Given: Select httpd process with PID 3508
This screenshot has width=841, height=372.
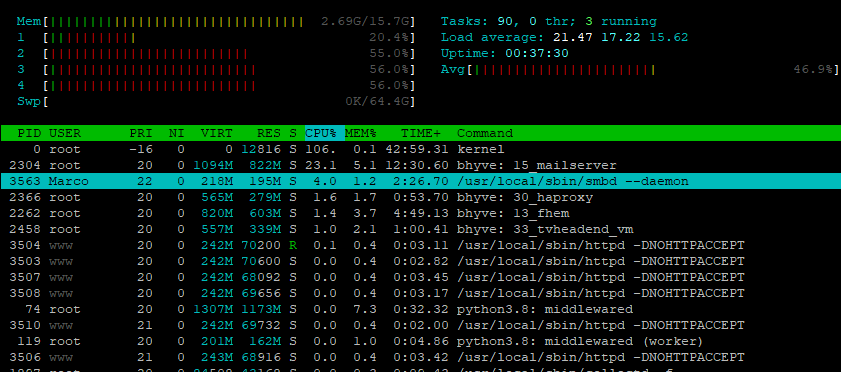Looking at the screenshot, I should tap(420, 293).
